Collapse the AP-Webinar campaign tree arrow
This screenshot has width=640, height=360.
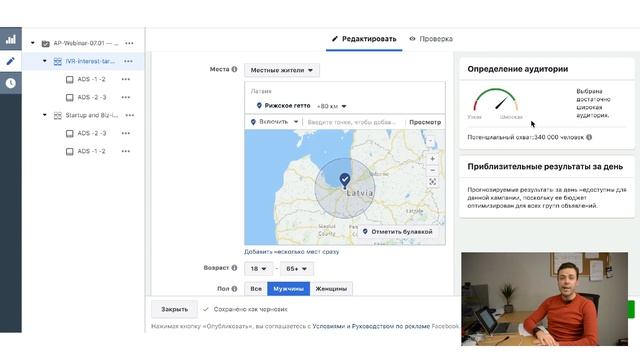click(33, 43)
